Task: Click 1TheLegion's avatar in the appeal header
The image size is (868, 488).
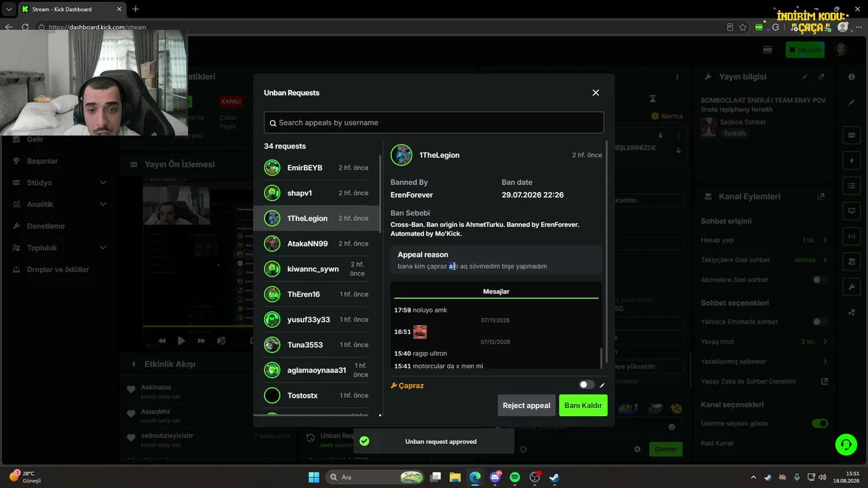Action: point(401,155)
